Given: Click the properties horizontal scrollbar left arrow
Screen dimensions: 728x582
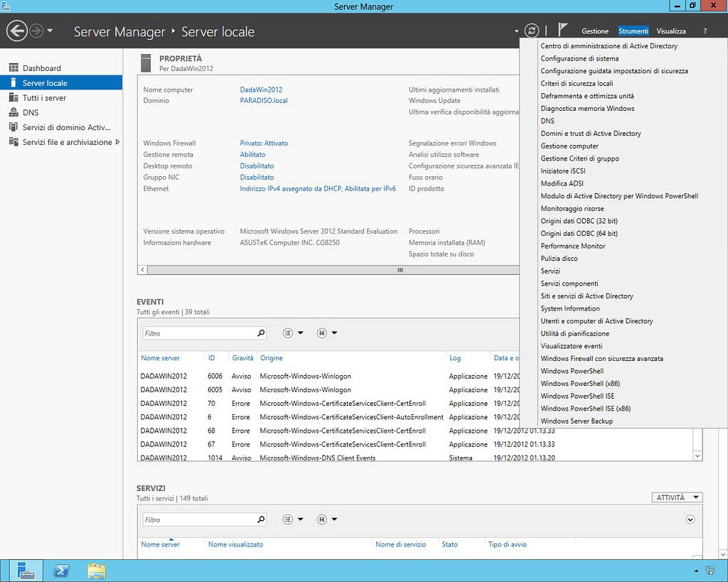Looking at the screenshot, I should 143,269.
